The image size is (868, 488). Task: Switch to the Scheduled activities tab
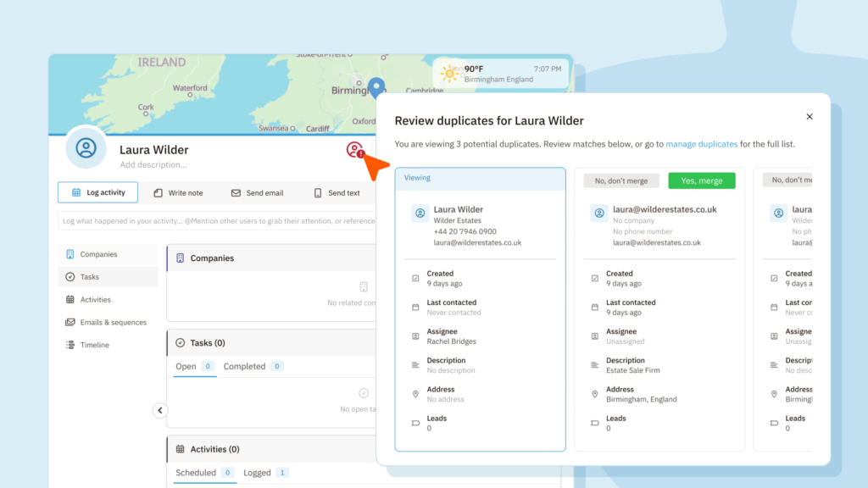(204, 473)
